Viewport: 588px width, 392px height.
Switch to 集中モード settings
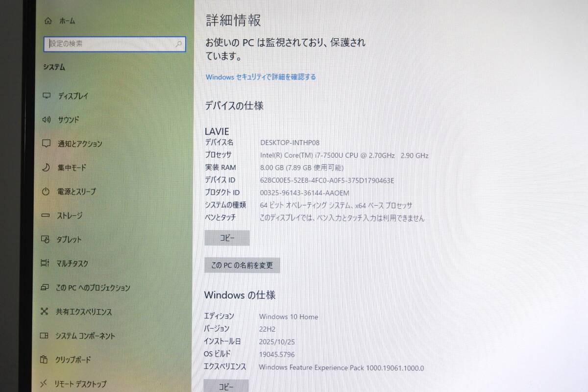pyautogui.click(x=72, y=168)
